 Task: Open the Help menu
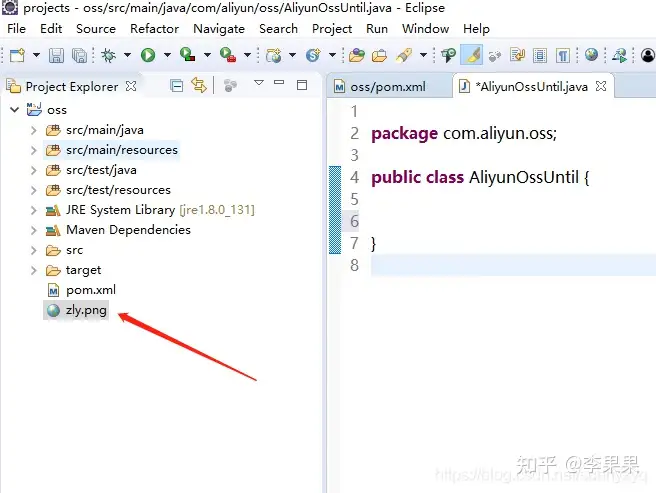pos(476,29)
